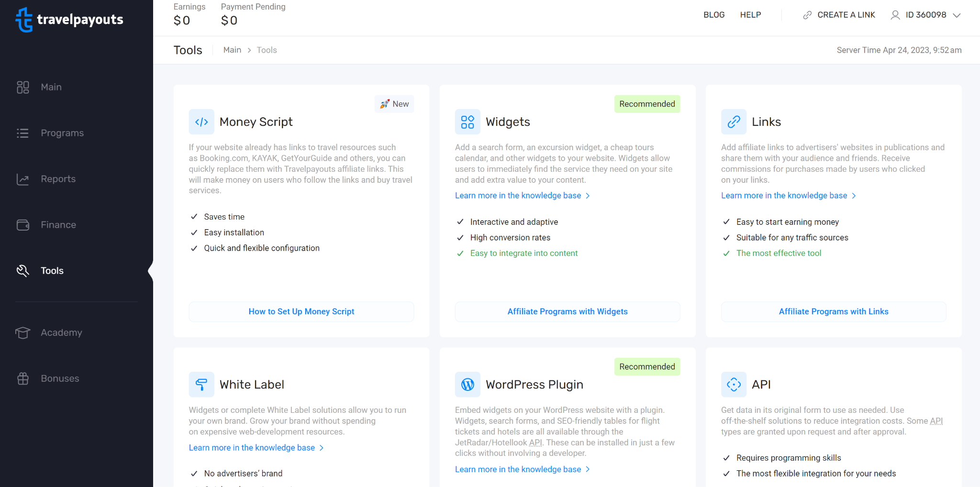Click the user profile icon
The width and height of the screenshot is (980, 487).
point(895,15)
